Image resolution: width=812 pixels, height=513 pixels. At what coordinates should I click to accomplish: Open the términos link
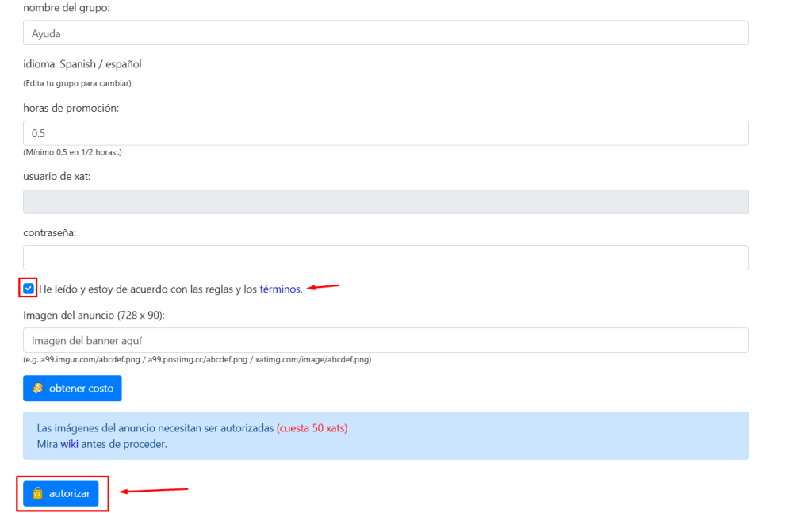pos(280,289)
